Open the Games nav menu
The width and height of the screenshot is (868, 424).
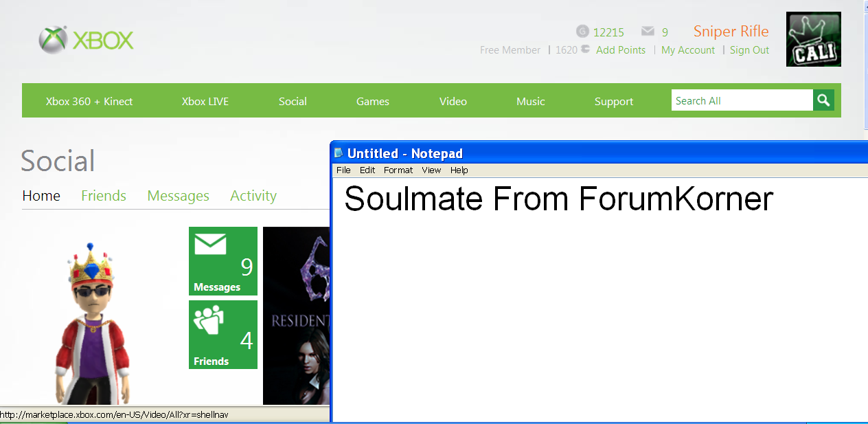pos(373,101)
